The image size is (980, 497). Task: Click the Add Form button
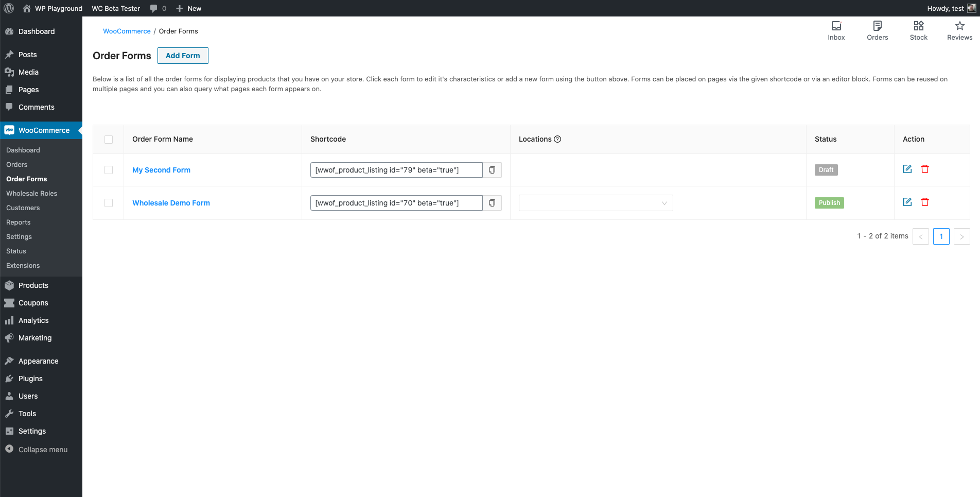(x=183, y=56)
